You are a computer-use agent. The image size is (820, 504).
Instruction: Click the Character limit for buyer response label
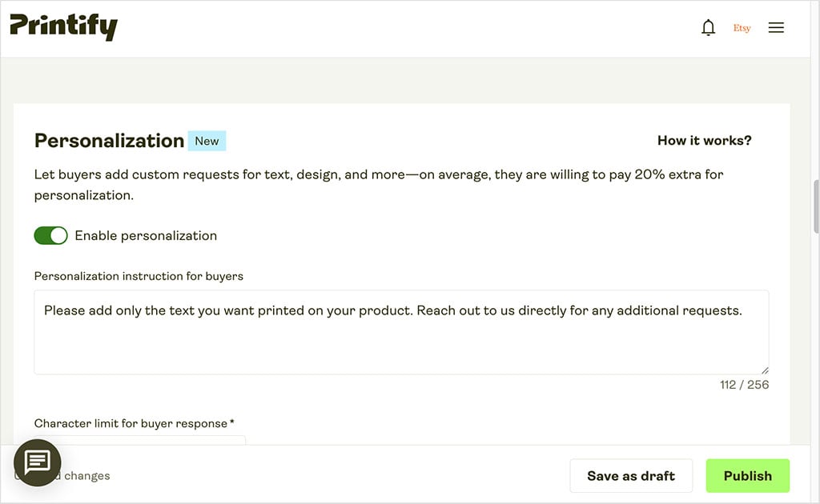[x=134, y=423]
